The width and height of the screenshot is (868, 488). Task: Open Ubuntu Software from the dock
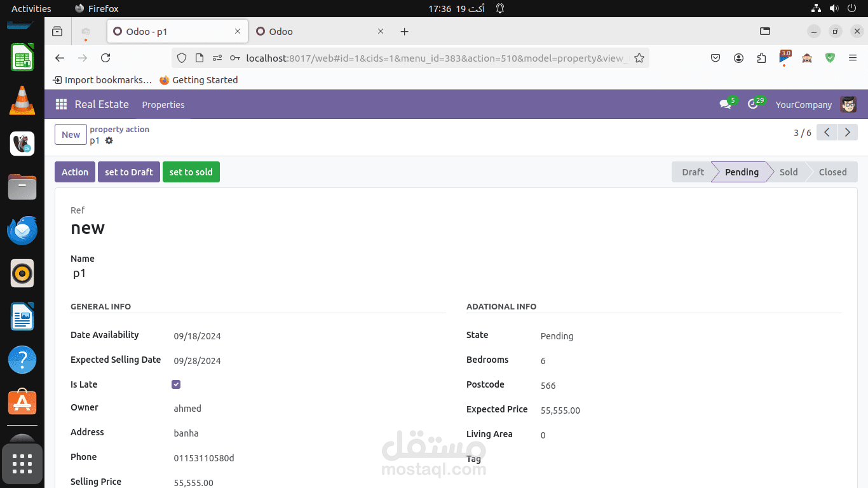tap(22, 402)
